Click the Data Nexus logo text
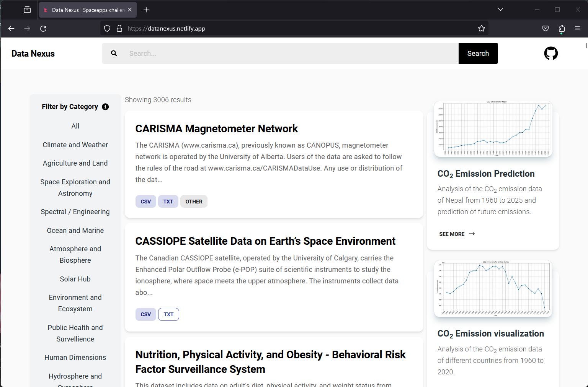The height and width of the screenshot is (387, 588). 33,54
